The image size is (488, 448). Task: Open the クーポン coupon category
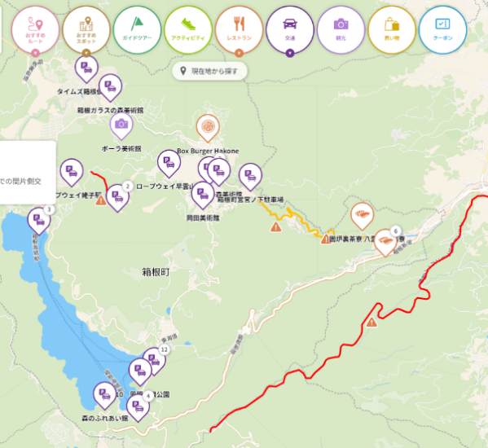(442, 30)
